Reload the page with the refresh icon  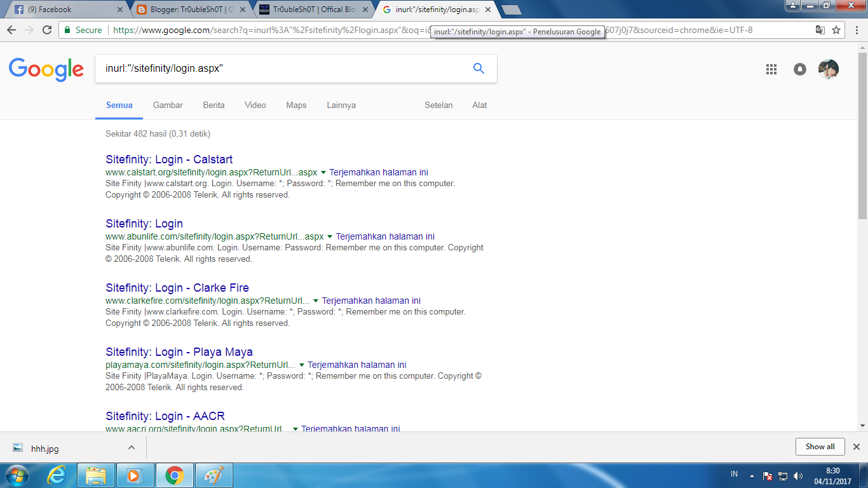[x=47, y=30]
